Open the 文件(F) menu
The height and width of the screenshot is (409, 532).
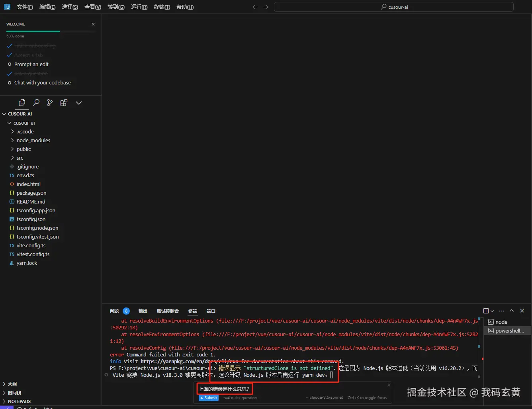[x=25, y=7]
